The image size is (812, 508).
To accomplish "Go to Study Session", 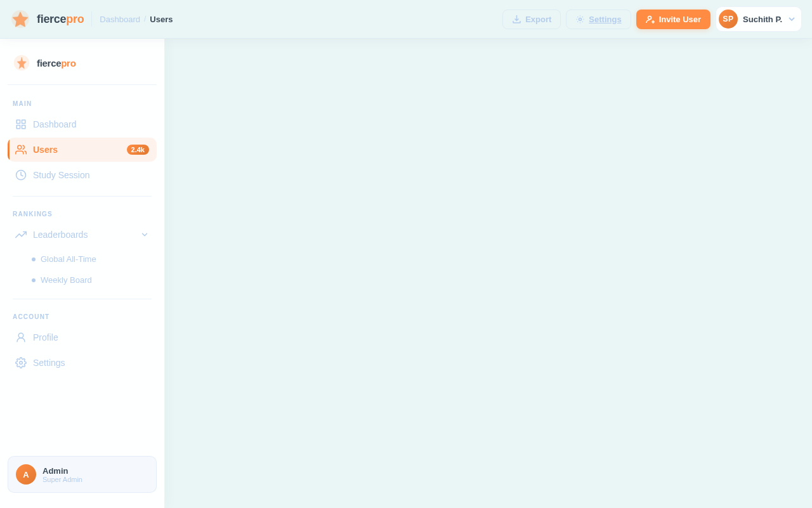I will [82, 175].
